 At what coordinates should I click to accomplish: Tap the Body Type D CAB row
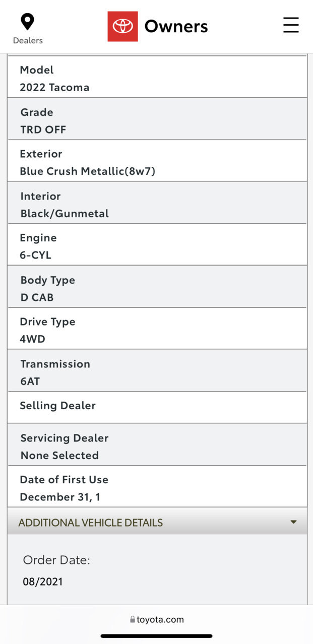click(x=157, y=287)
